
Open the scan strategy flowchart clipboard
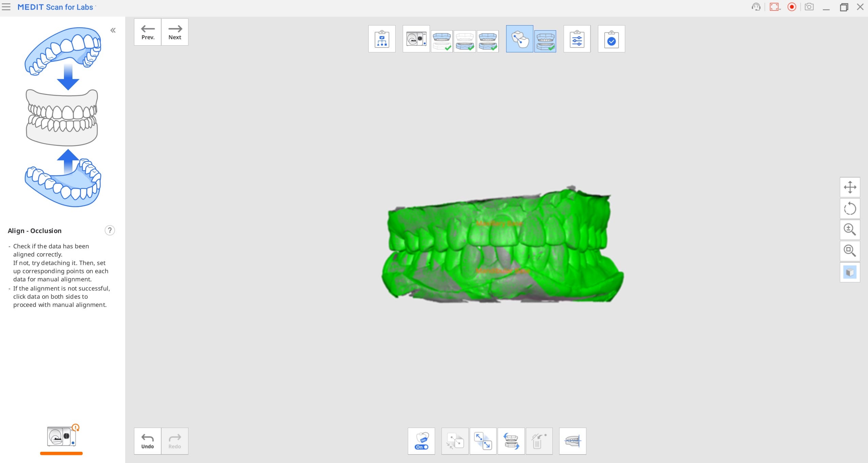(x=382, y=39)
